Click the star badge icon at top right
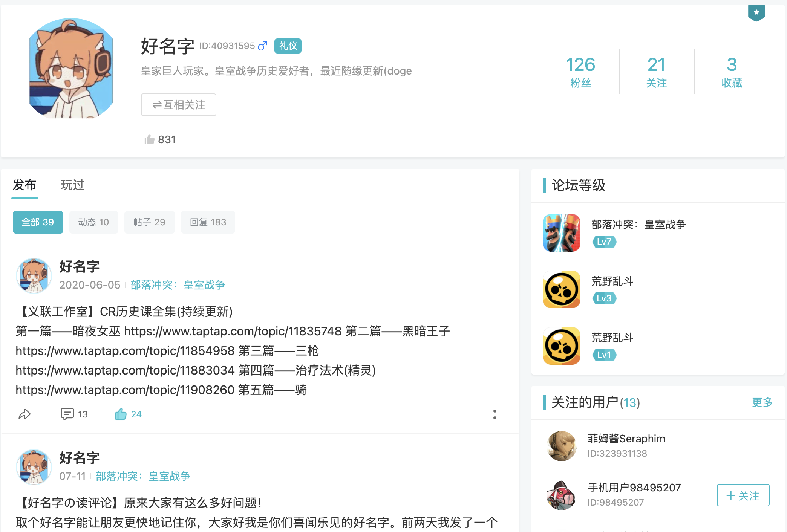This screenshot has height=532, width=787. tap(756, 13)
